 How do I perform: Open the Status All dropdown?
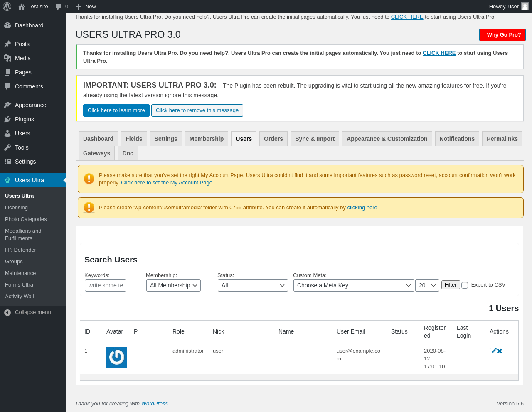253,285
